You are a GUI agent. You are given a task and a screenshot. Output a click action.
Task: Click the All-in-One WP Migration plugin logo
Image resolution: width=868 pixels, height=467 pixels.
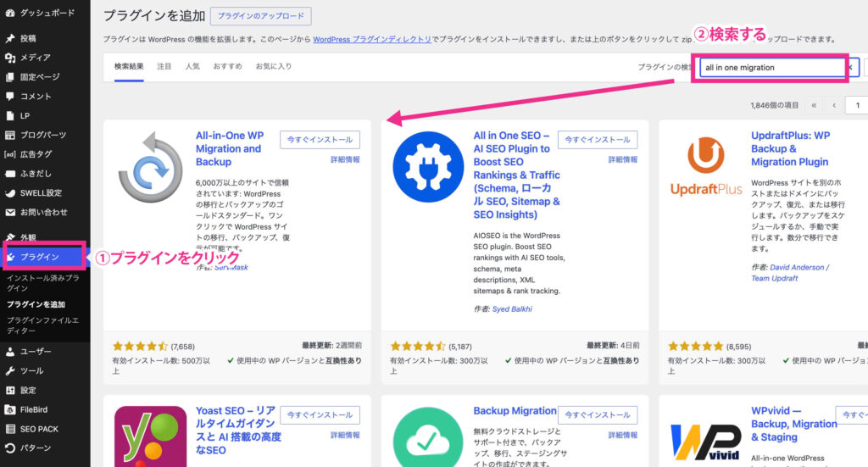150,167
